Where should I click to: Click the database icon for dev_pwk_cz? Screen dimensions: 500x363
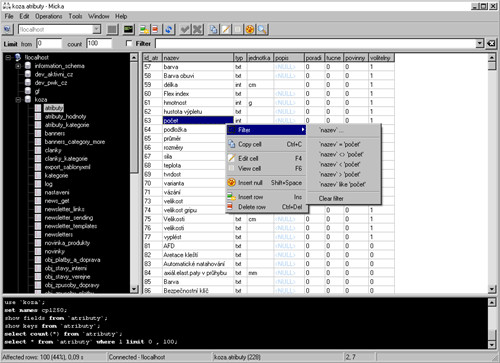click(x=28, y=82)
